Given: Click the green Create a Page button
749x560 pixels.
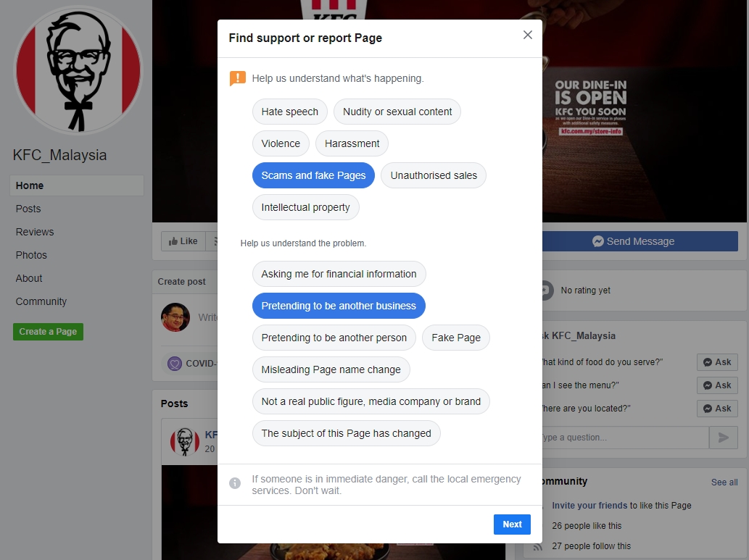Looking at the screenshot, I should [x=48, y=332].
